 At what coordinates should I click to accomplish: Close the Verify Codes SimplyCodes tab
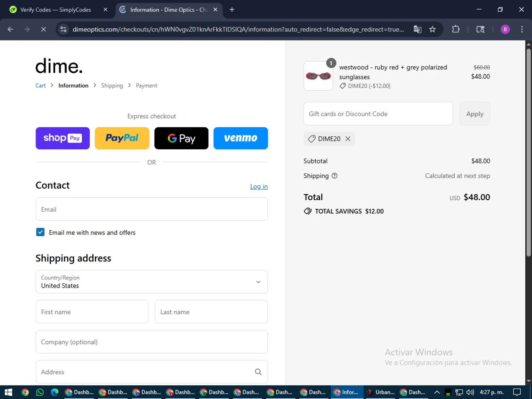[105, 10]
